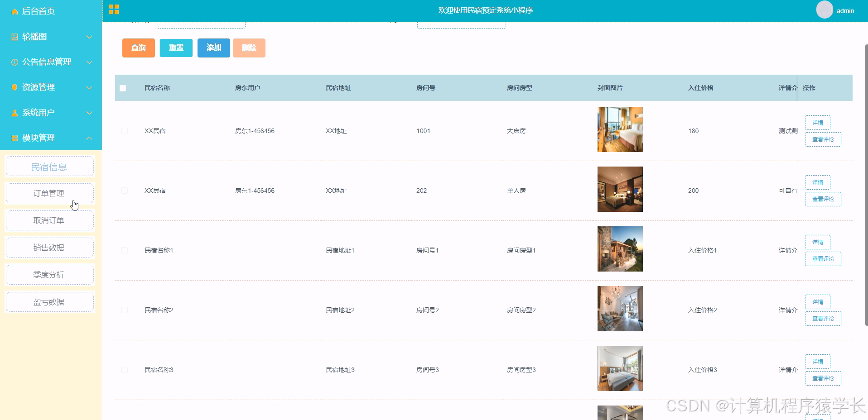
Task: Open the 民宿信息 submenu item
Action: [x=49, y=167]
